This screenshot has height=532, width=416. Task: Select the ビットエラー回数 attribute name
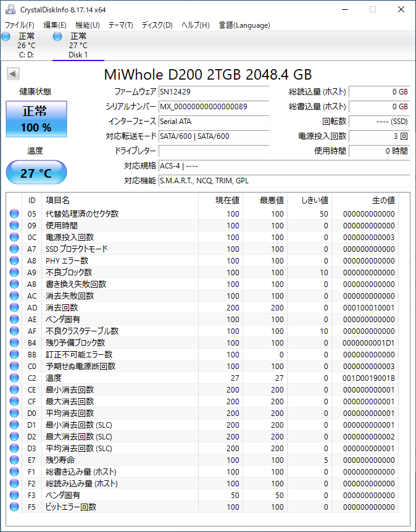coord(71,507)
